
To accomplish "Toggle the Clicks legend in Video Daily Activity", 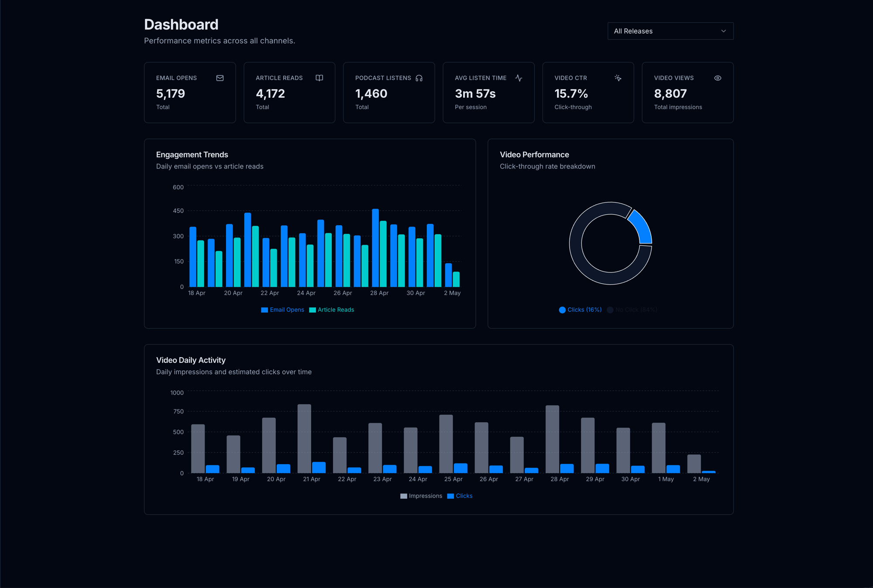I will [460, 496].
